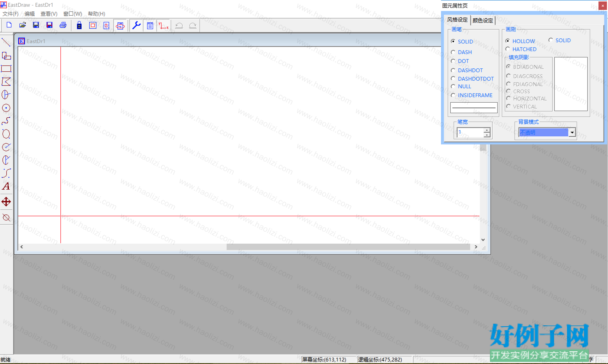Decrease pen width with the down spinner
Image resolution: width=608 pixels, height=364 pixels.
487,135
